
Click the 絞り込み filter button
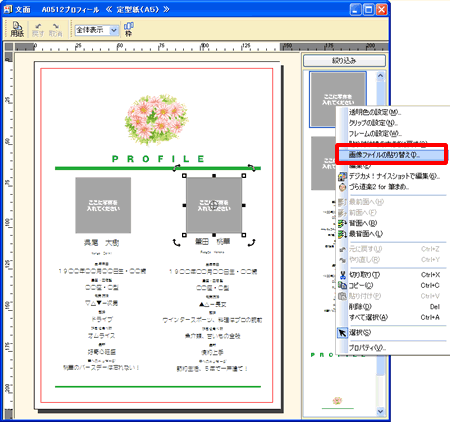344,61
